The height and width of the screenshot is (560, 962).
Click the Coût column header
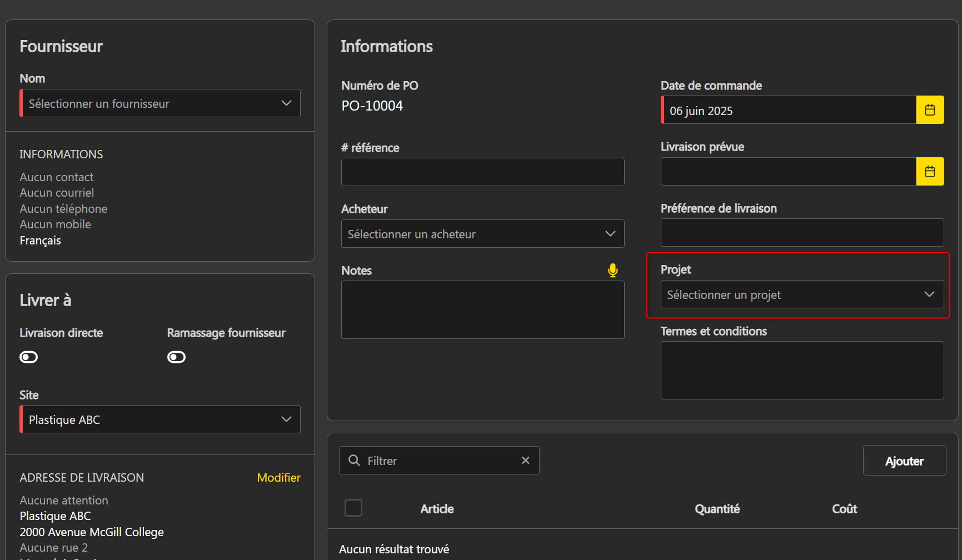pyautogui.click(x=844, y=509)
